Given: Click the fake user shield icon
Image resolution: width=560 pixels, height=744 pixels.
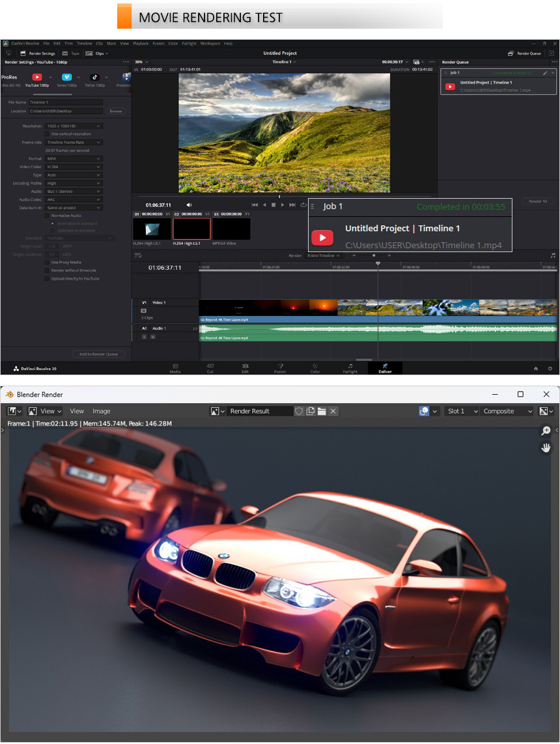Looking at the screenshot, I should point(299,411).
